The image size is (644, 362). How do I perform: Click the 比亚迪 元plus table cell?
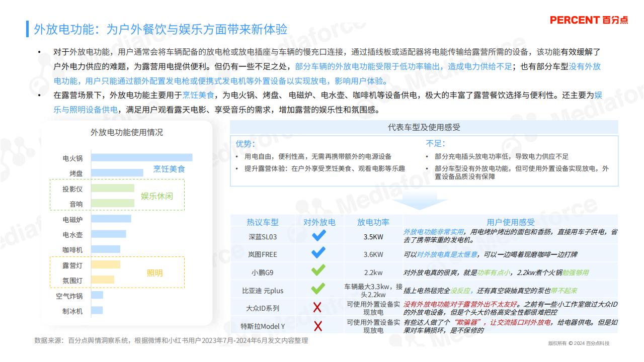click(x=262, y=291)
